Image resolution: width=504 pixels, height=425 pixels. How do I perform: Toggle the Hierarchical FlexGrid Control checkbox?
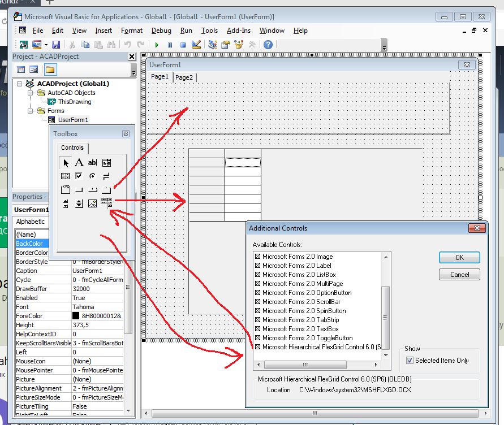click(x=257, y=347)
